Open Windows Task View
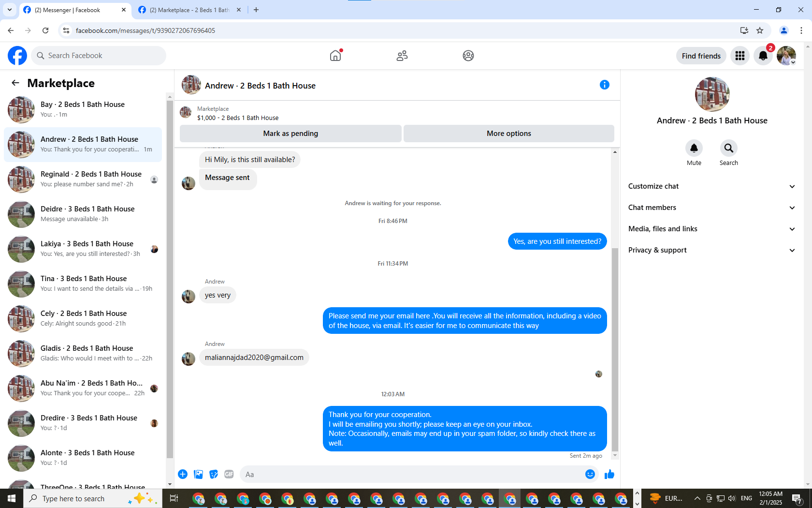This screenshot has height=508, width=812. 174,498
